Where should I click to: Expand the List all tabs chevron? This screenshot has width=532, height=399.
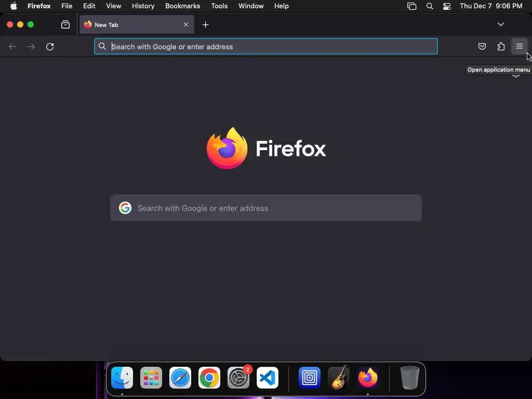point(500,24)
